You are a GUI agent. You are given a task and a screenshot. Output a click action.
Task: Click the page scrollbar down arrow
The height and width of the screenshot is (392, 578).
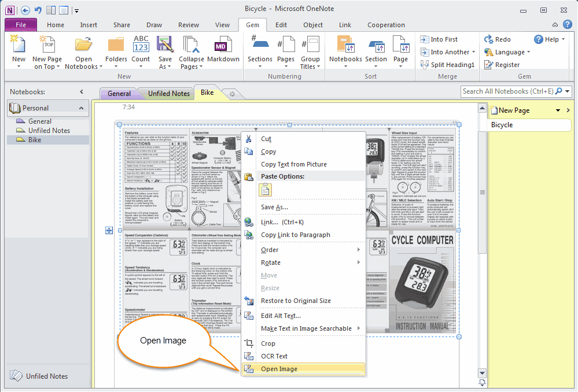click(x=482, y=373)
